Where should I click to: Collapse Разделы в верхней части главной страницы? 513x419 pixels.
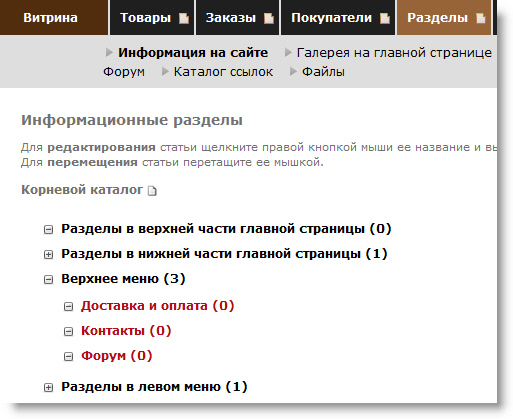click(48, 229)
